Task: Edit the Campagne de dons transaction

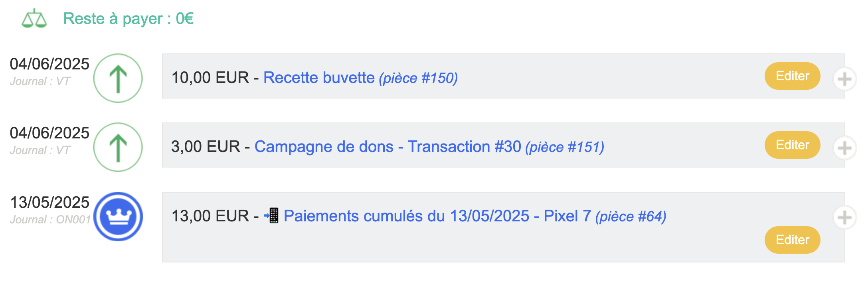Action: tap(792, 145)
